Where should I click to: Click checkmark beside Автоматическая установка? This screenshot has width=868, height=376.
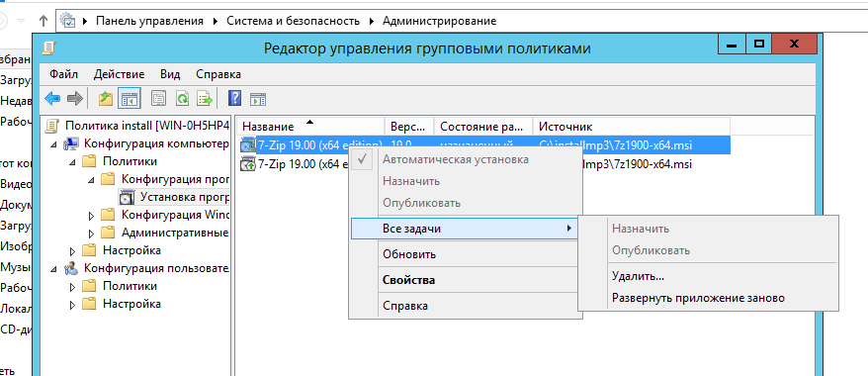click(363, 159)
